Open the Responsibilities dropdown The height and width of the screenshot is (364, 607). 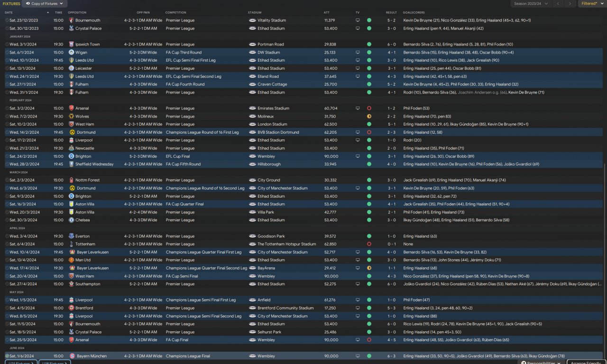pos(541,363)
